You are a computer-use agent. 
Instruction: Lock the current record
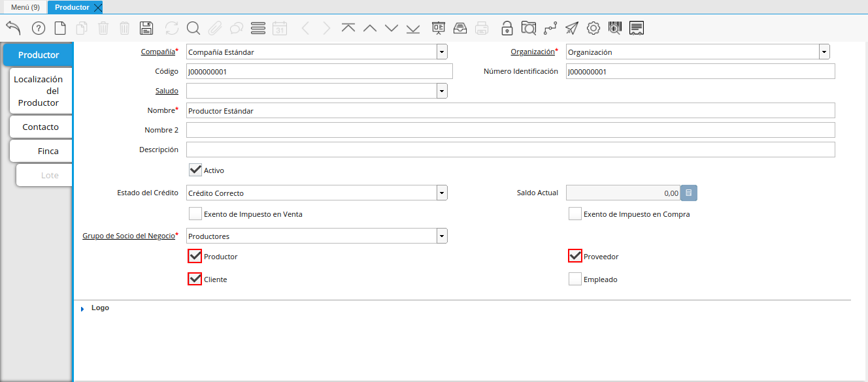click(507, 27)
